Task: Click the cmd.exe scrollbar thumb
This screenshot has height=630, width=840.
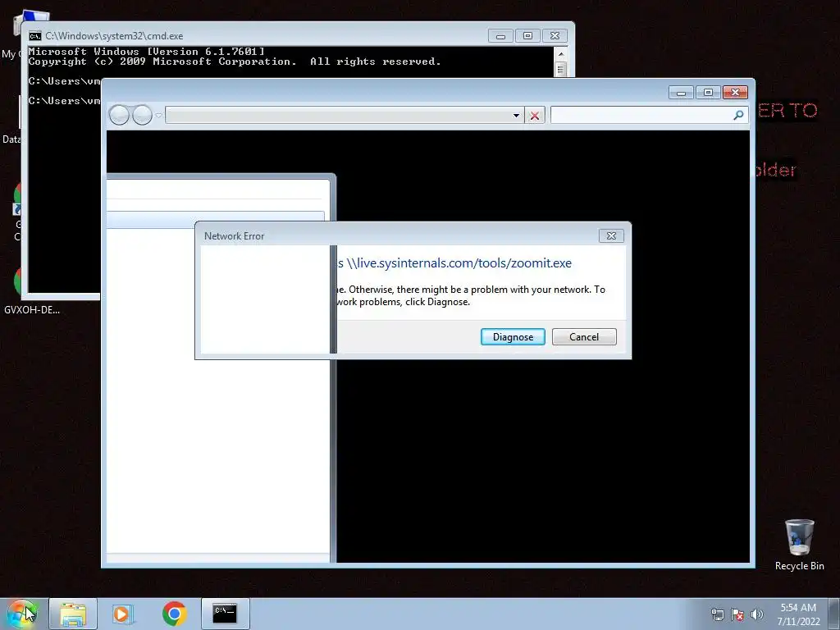Action: tap(560, 70)
